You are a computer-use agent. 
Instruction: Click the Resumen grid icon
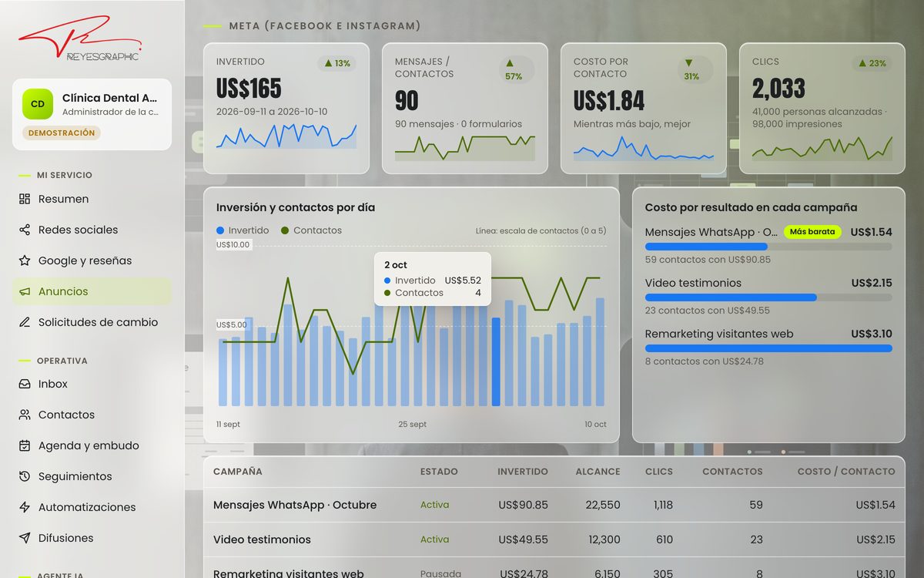(25, 199)
